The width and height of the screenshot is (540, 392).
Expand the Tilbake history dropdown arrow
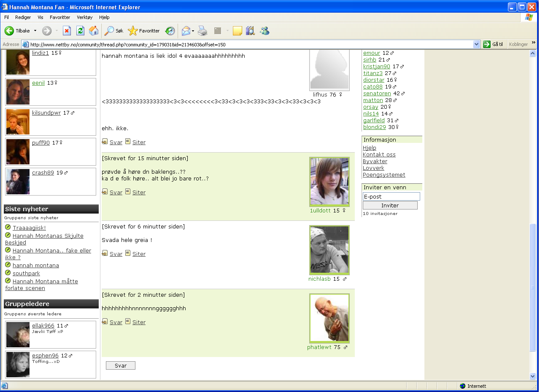[x=35, y=31]
